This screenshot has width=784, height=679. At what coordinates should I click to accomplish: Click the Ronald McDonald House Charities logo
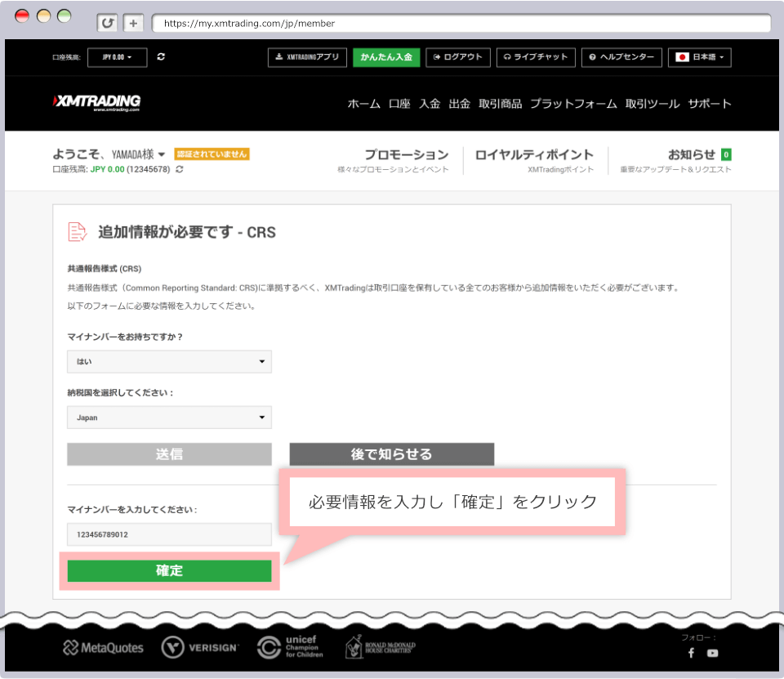381,647
